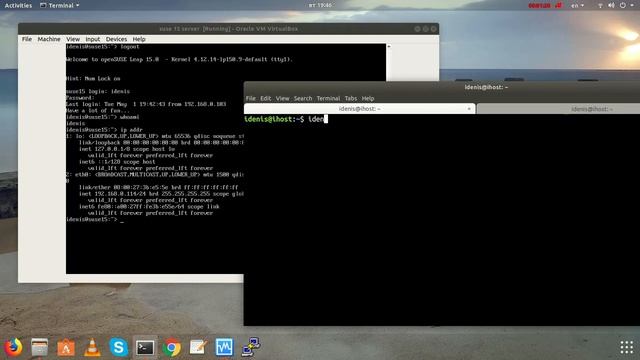
Task: Click the 'inet 127.0.0.1/8 scope host lo' line
Action: coord(127,149)
